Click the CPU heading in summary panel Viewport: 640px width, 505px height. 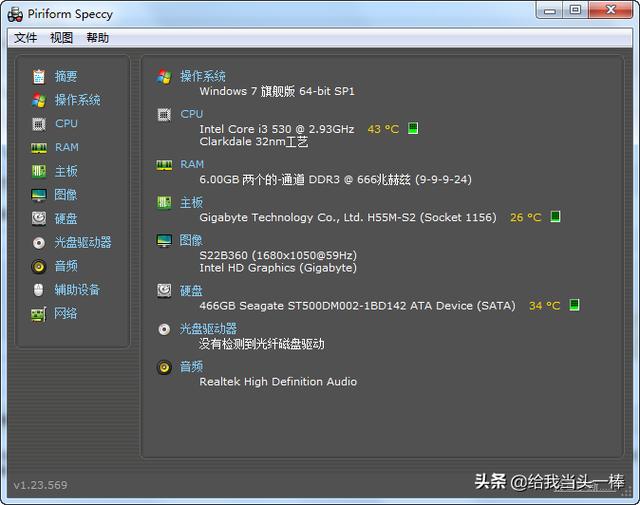[x=191, y=114]
